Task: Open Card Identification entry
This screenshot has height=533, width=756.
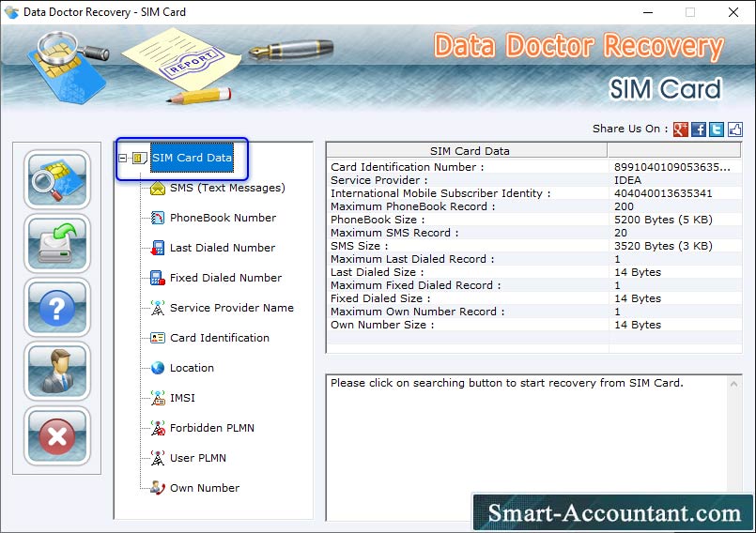Action: [x=220, y=338]
